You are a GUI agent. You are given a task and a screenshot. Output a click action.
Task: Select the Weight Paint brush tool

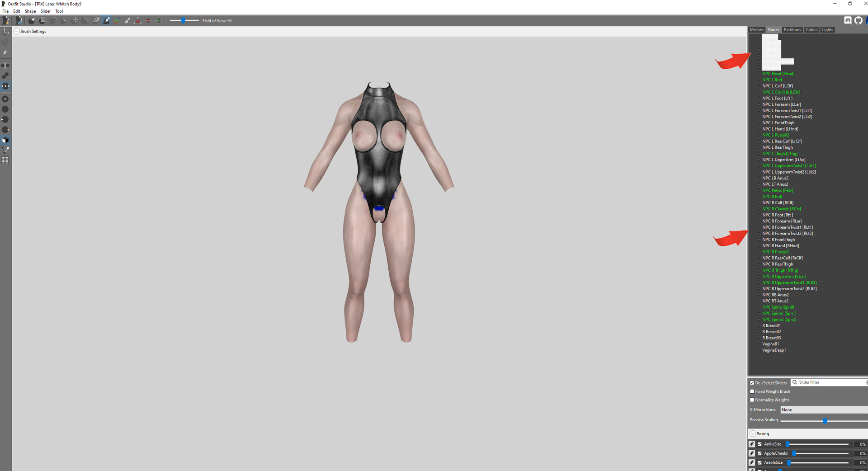coord(107,20)
